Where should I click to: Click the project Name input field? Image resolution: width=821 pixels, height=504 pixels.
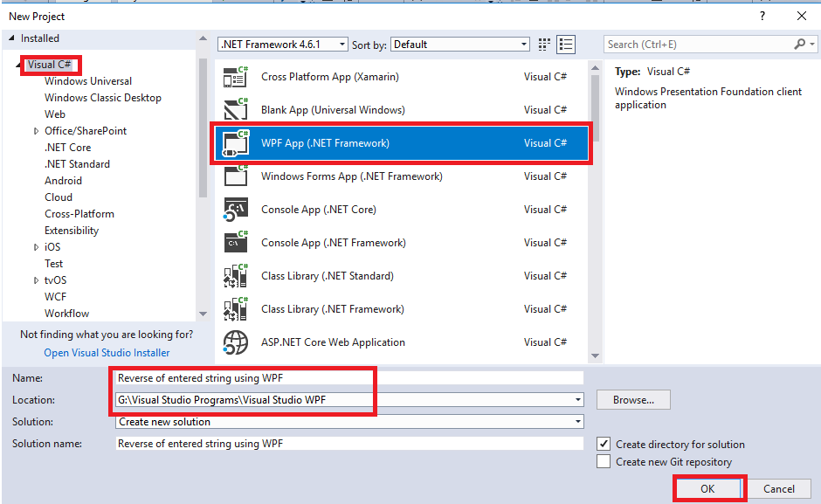(349, 378)
